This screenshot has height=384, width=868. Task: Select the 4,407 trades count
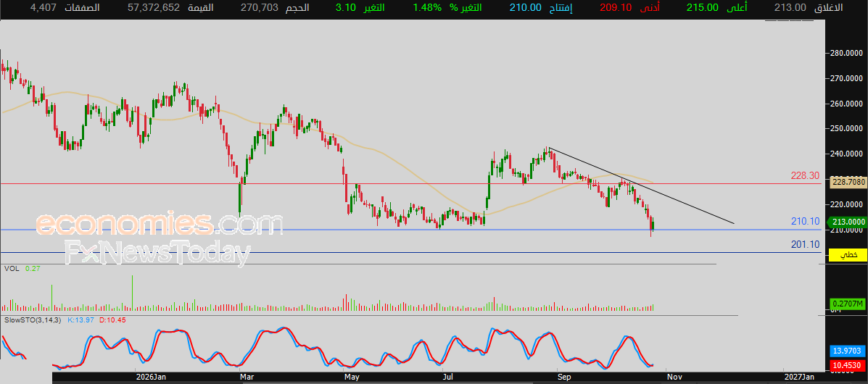(x=43, y=8)
